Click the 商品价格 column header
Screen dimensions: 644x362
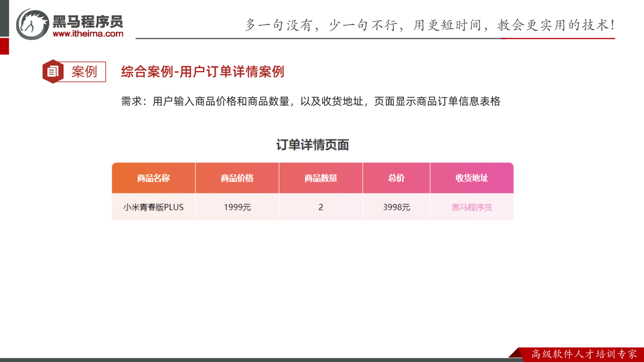coord(237,178)
